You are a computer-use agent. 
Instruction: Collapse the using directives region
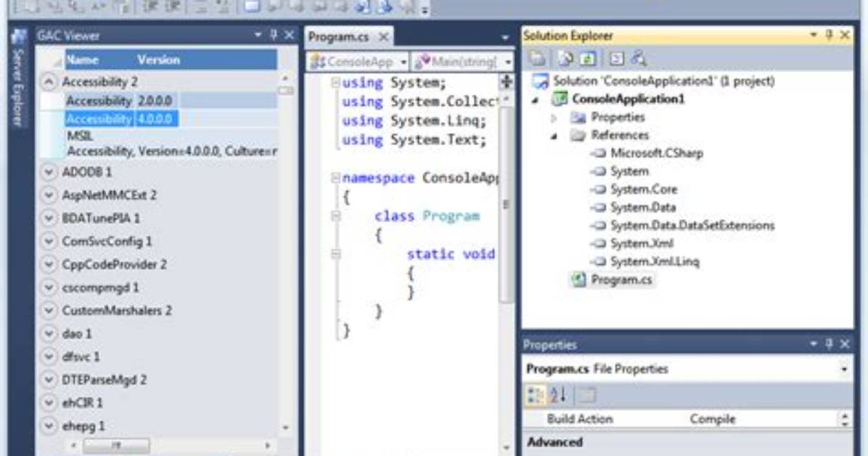click(x=335, y=83)
